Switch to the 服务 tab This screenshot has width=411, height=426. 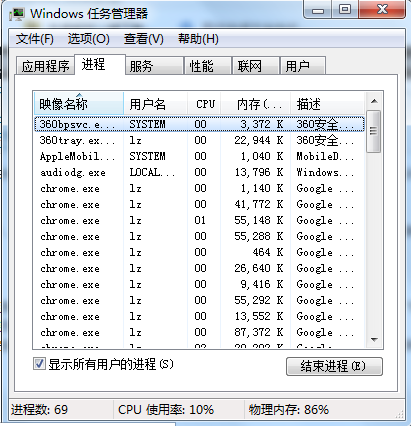(154, 65)
